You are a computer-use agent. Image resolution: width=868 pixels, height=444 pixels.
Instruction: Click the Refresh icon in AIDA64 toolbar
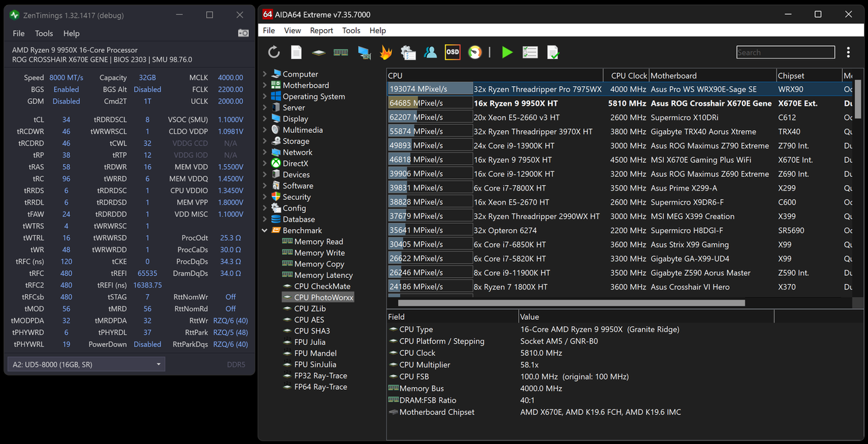(x=274, y=52)
